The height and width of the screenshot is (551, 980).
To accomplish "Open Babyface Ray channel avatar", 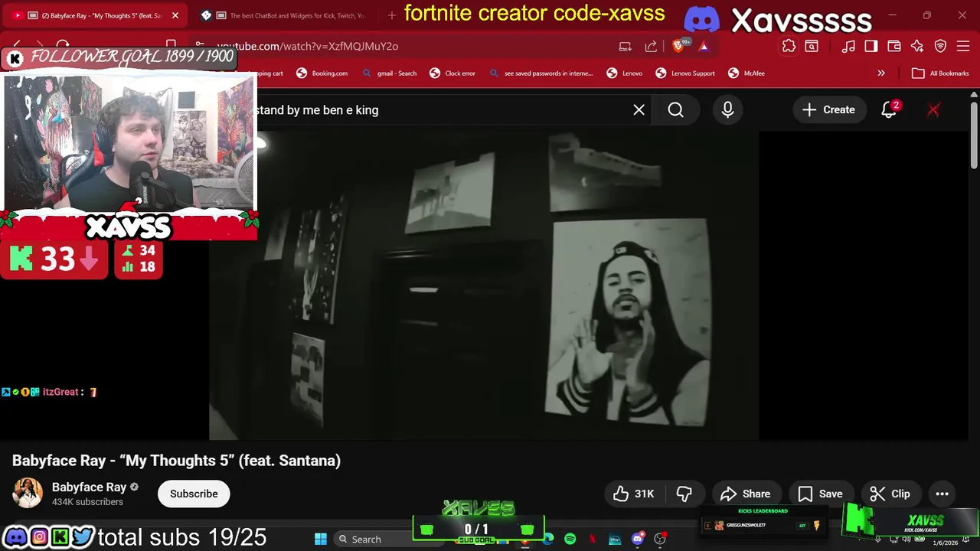I will (28, 494).
